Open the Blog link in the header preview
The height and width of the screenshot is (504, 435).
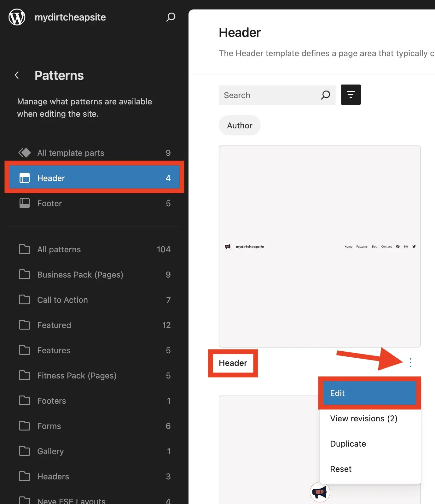(374, 246)
